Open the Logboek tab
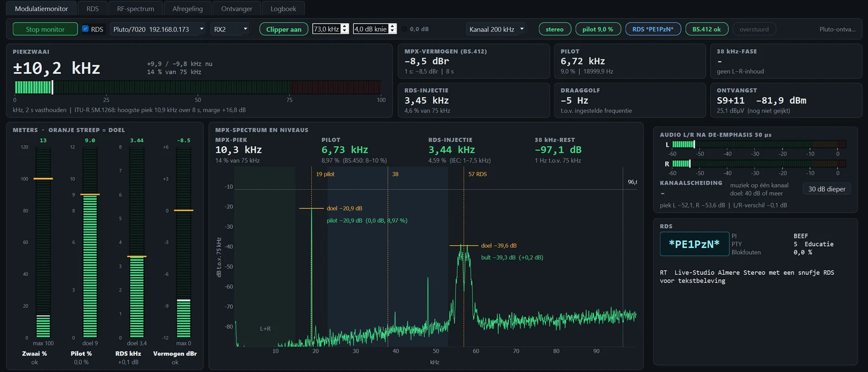The image size is (868, 372). click(283, 9)
